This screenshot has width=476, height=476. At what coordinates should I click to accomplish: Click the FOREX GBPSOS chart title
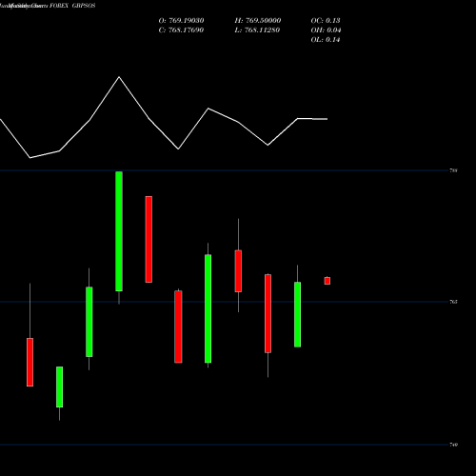click(72, 6)
